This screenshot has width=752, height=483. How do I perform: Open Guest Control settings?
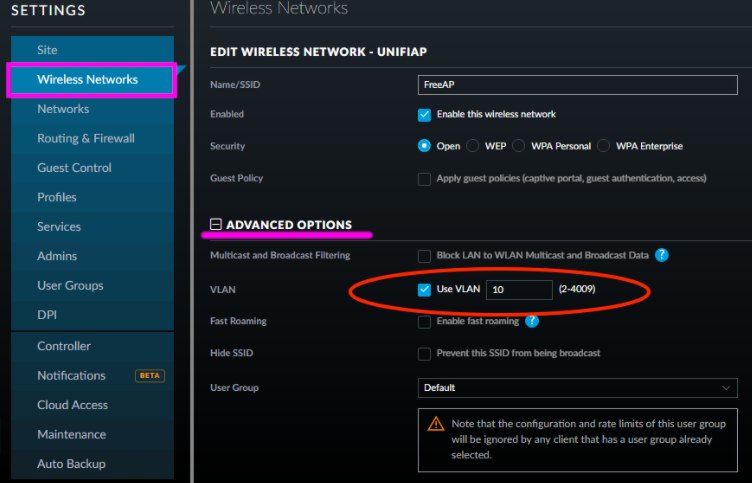point(92,168)
